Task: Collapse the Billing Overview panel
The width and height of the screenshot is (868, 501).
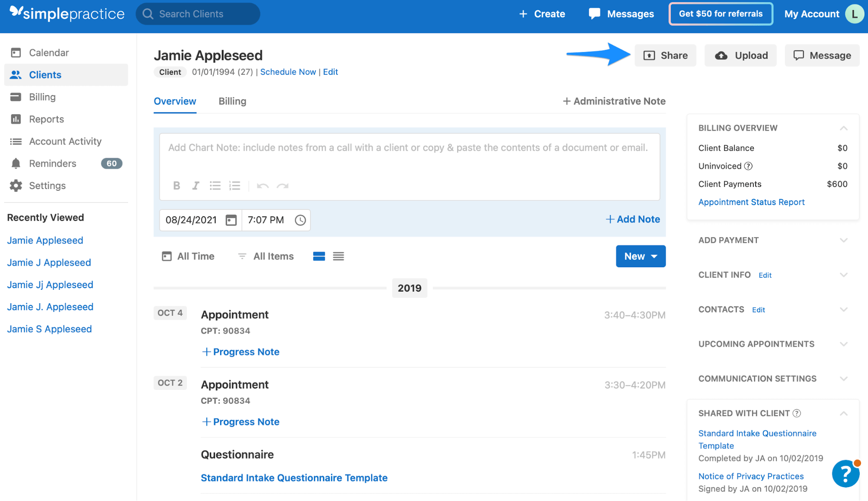Action: [843, 128]
